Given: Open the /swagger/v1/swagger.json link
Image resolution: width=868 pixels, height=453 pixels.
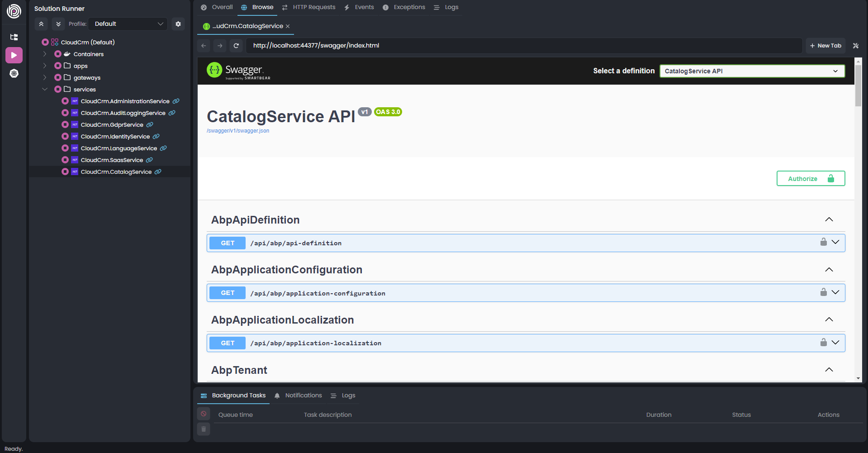Looking at the screenshot, I should tap(238, 130).
